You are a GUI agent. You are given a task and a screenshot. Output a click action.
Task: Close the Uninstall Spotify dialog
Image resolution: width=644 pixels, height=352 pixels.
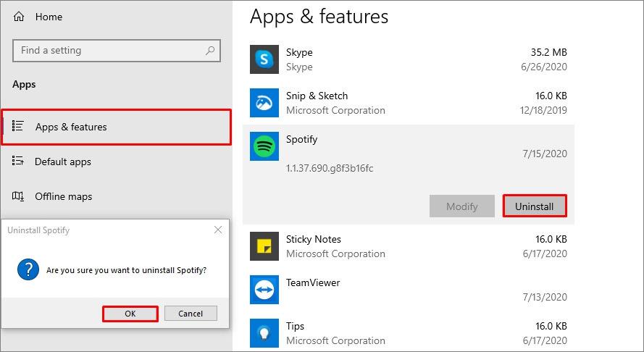click(218, 230)
